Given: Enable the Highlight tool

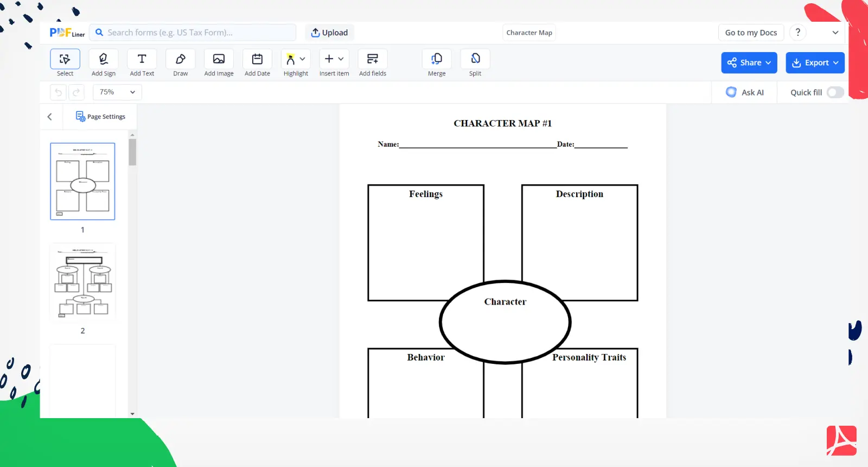Looking at the screenshot, I should (291, 59).
